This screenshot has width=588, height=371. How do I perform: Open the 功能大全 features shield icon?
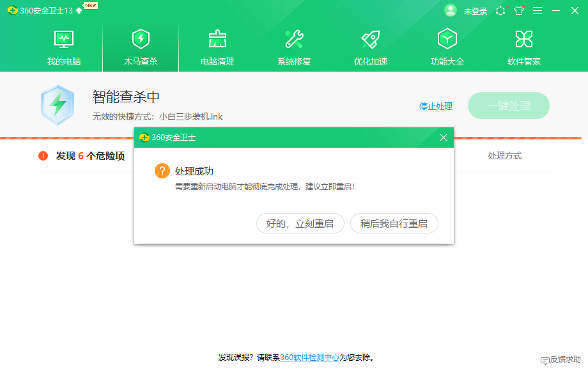[x=447, y=39]
